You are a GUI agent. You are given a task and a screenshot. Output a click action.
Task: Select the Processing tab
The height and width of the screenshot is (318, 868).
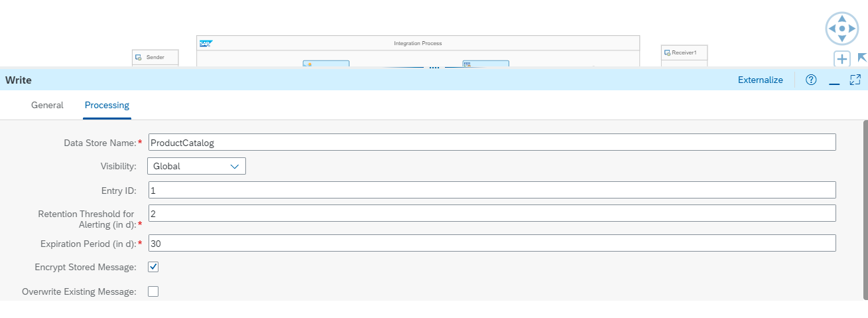(107, 105)
